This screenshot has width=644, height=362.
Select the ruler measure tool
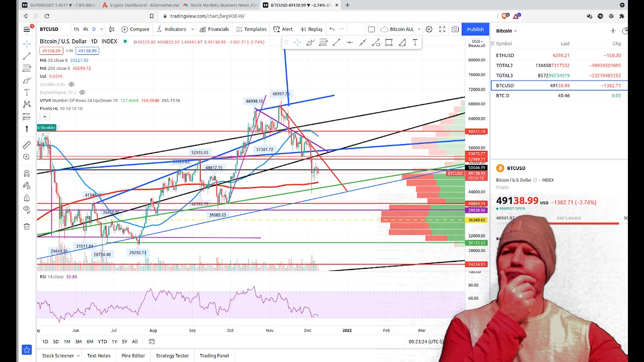[x=27, y=145]
